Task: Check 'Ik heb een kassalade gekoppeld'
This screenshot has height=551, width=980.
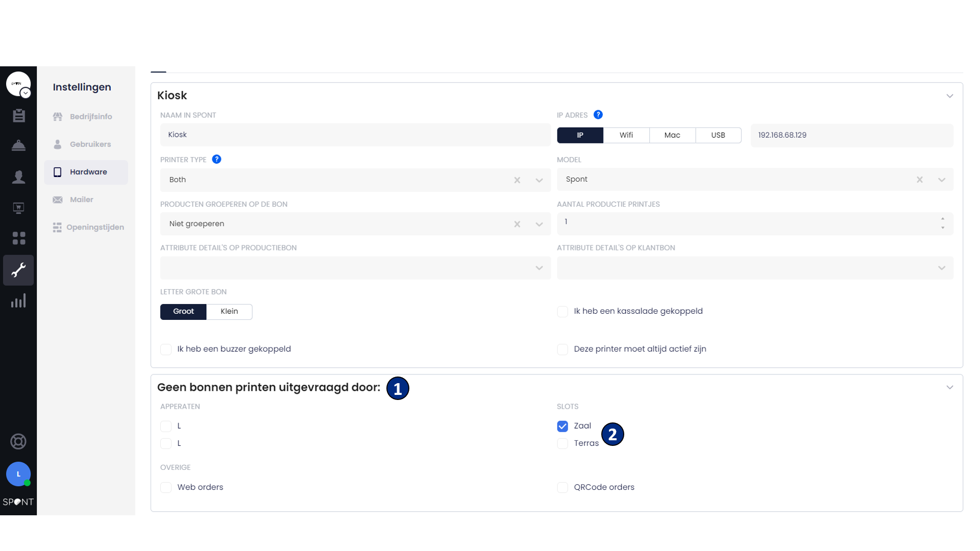Action: (562, 312)
